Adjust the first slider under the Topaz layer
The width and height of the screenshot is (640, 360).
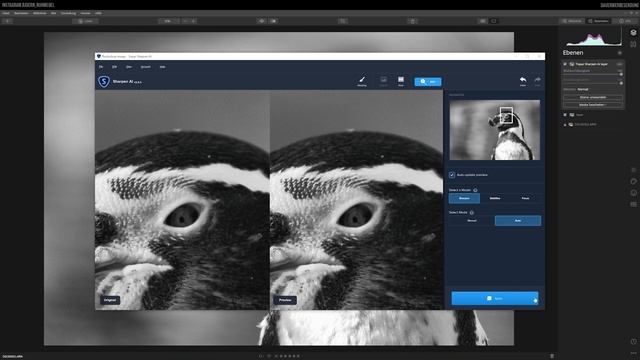pyautogui.click(x=593, y=74)
